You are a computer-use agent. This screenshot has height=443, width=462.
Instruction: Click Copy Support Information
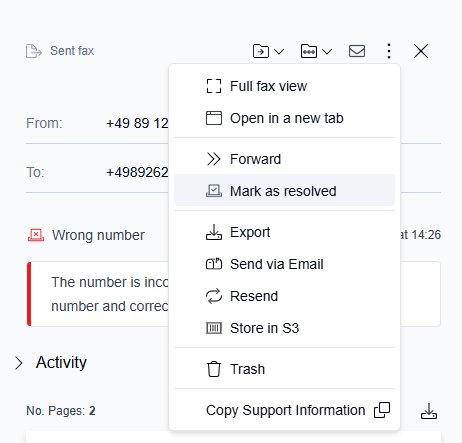click(x=284, y=410)
